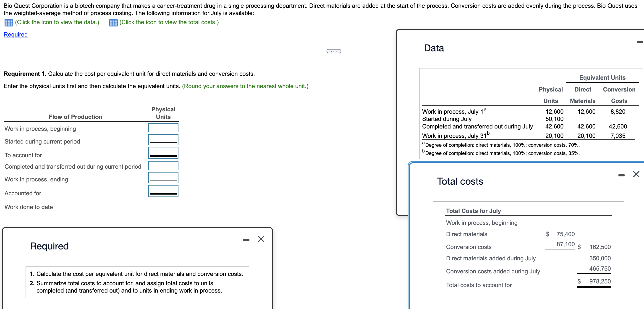
Task: Click Completed and transferred out input box
Action: pos(163,165)
